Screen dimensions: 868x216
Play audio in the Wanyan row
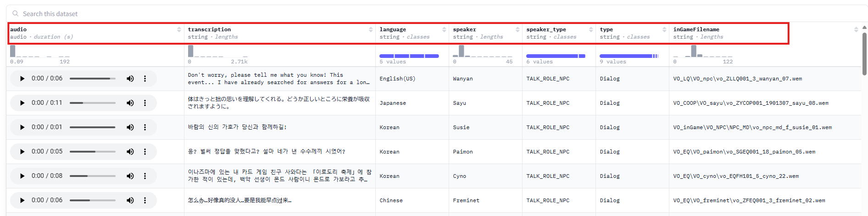pos(22,79)
